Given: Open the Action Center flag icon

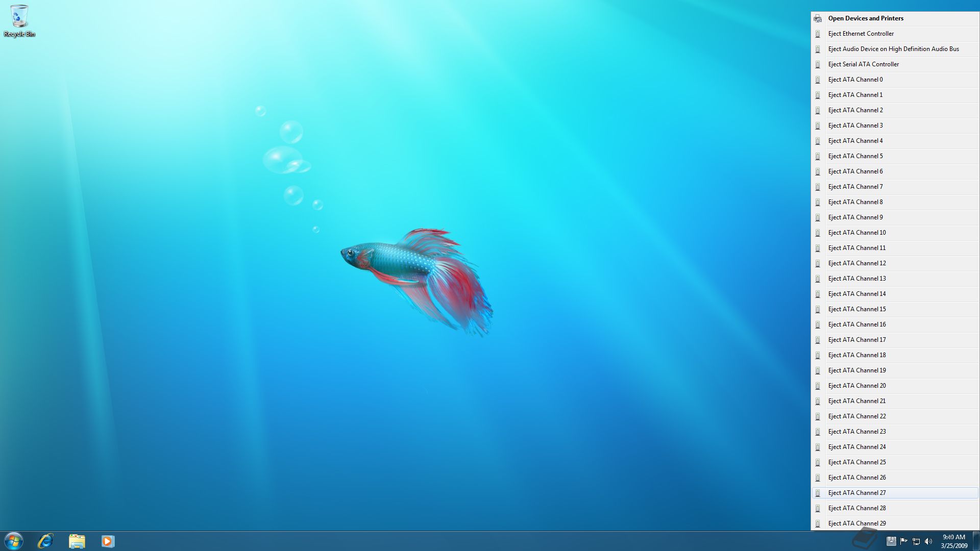Looking at the screenshot, I should tap(903, 541).
